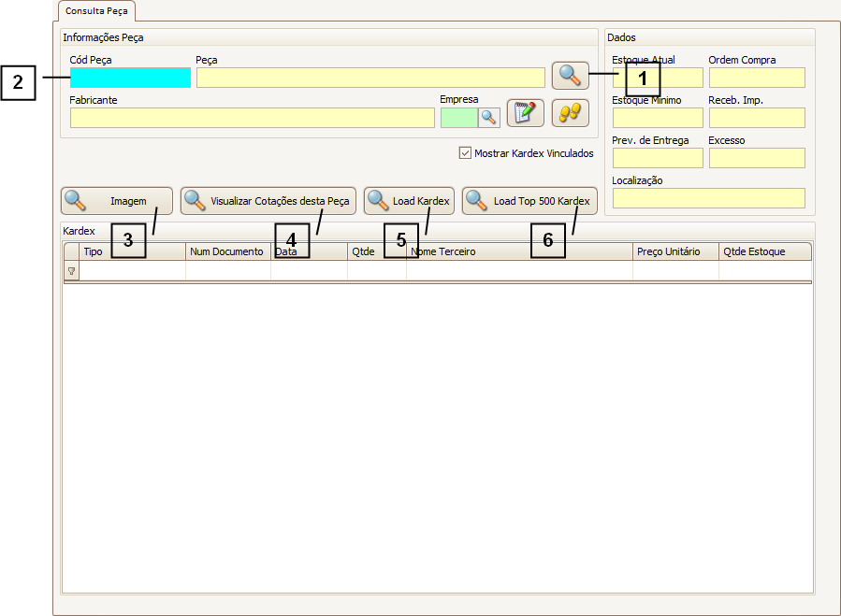Click the filter funnel icon in Kardex grid

pyautogui.click(x=71, y=270)
